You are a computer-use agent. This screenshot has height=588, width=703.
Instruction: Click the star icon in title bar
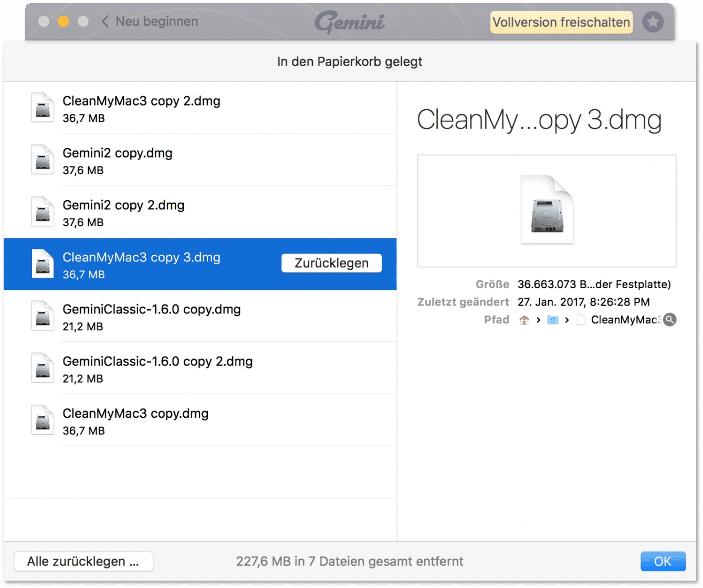tap(653, 22)
